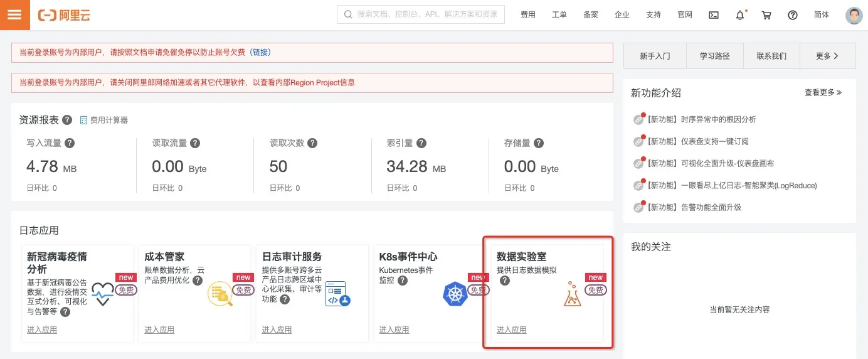Open the 备案 menu
868x359 pixels.
591,15
